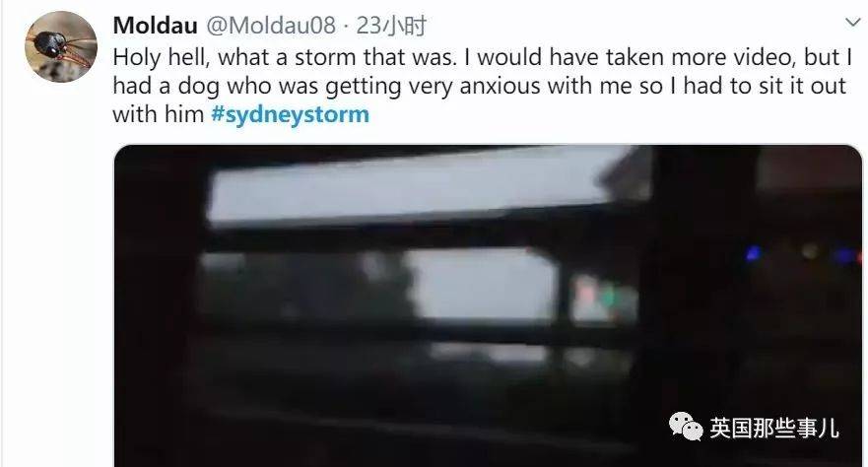Expand the tweet options chevron
Image resolution: width=868 pixels, height=467 pixels.
click(x=853, y=22)
